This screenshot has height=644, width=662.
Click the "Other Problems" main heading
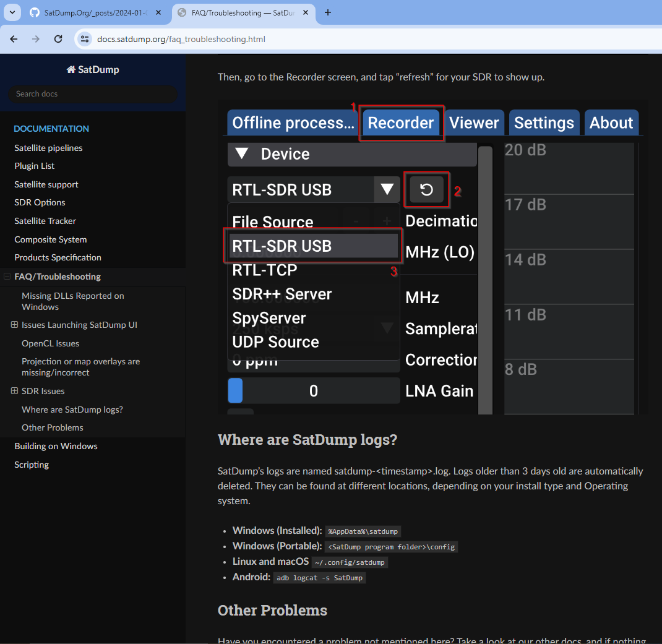coord(272,610)
